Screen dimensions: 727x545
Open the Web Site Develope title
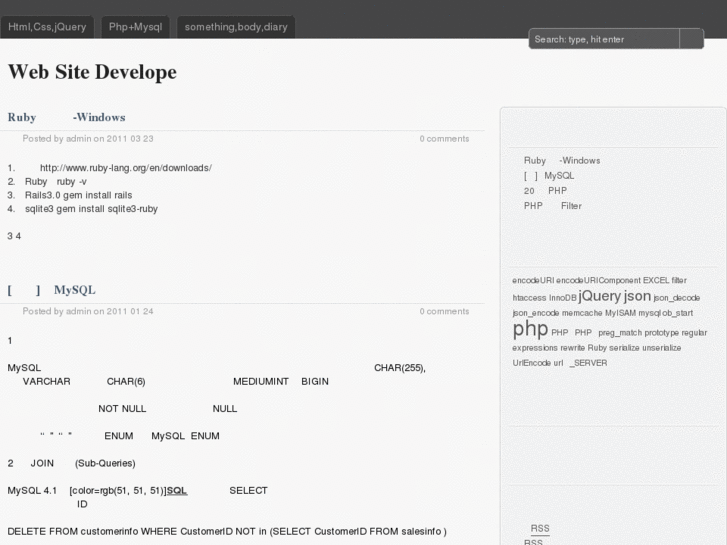coord(92,72)
